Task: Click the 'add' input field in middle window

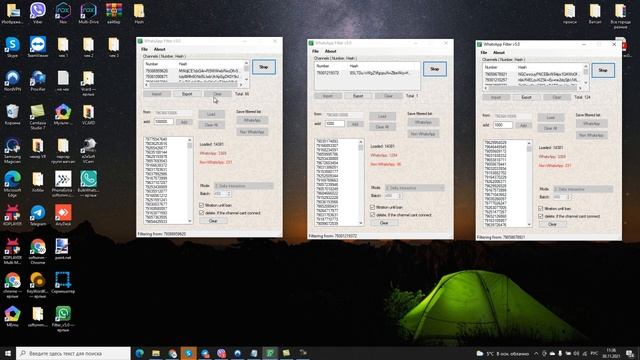Action: click(x=335, y=124)
